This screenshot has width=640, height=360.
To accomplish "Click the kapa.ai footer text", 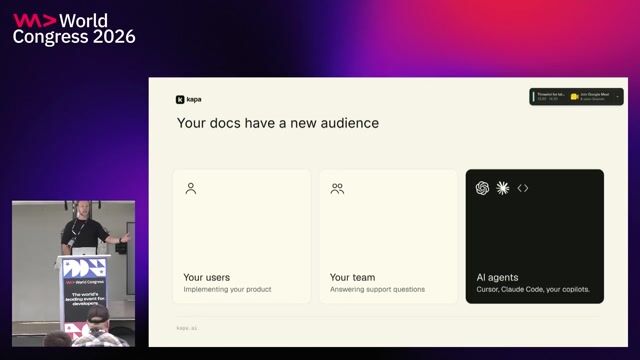I will pos(187,328).
